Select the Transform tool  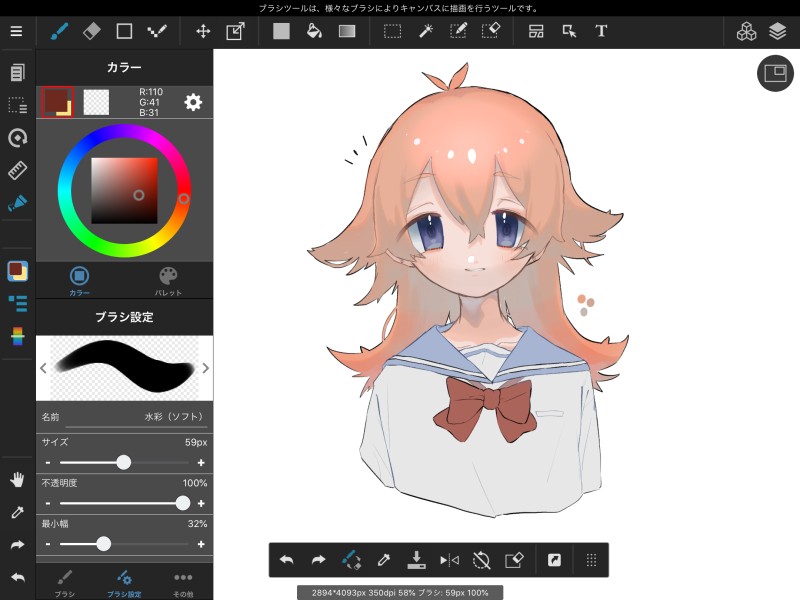click(235, 31)
